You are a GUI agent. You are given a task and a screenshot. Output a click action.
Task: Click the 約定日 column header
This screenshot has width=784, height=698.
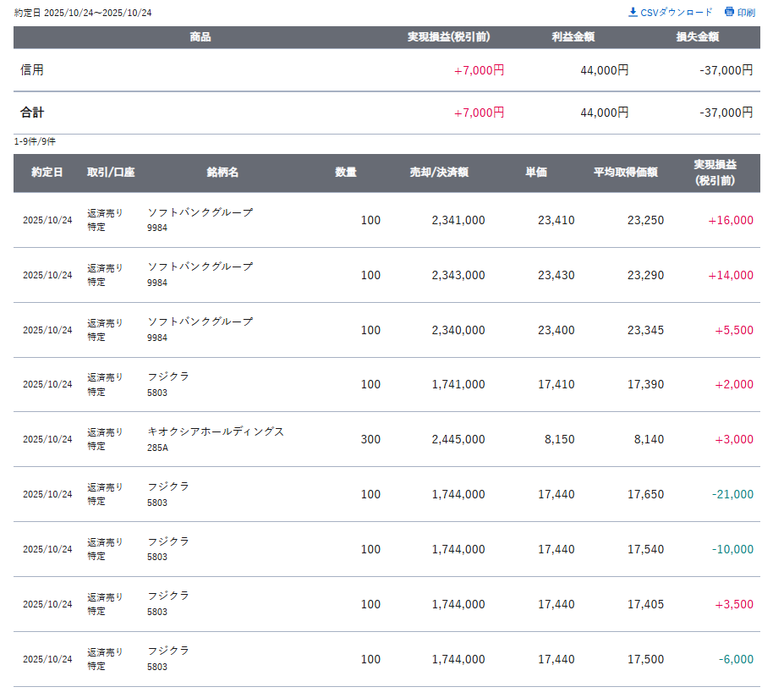coord(47,173)
